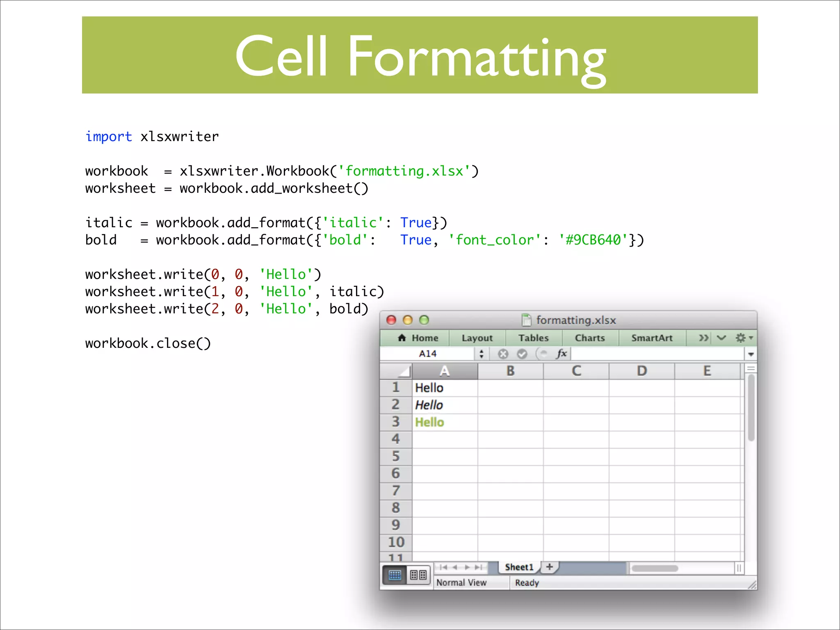Click the vertical scrollbar thumb
This screenshot has width=840, height=630.
[751, 408]
